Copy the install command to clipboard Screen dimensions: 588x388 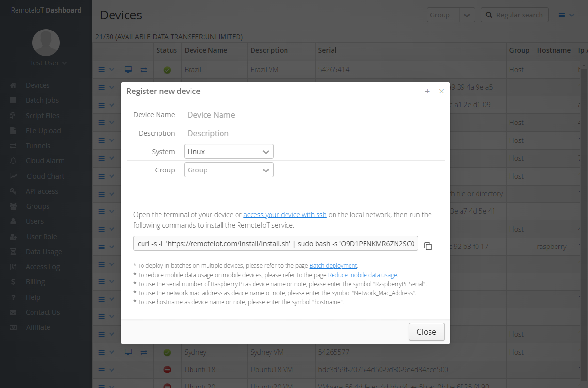coord(428,246)
